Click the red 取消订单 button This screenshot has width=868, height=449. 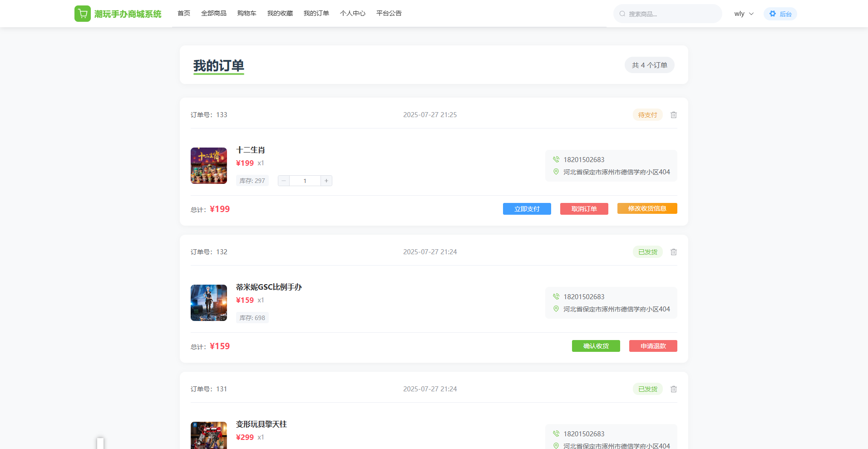pyautogui.click(x=584, y=209)
